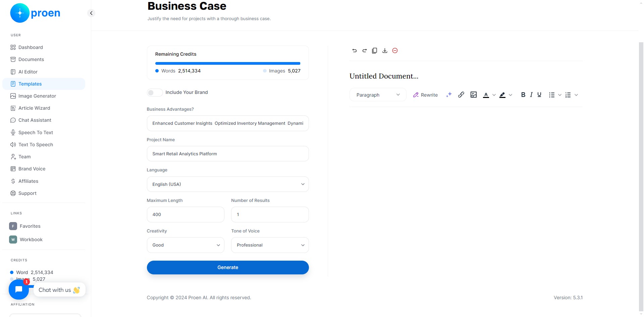Click the proen logo

tap(36, 13)
